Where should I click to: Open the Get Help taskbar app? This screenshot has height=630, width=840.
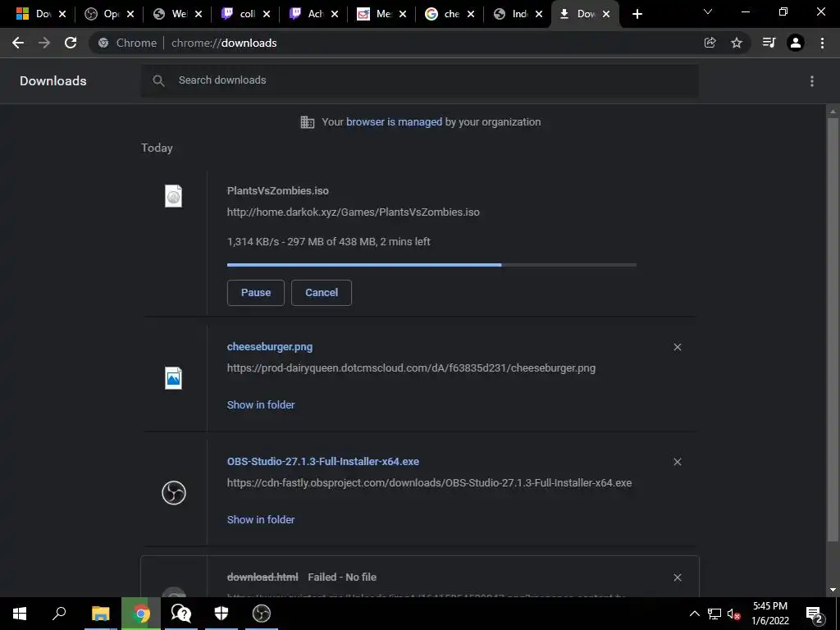click(x=181, y=614)
